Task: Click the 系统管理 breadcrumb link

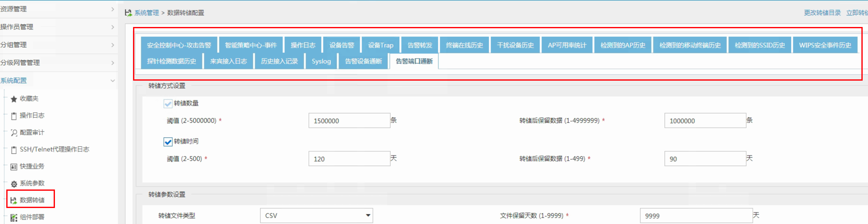Action: tap(147, 13)
